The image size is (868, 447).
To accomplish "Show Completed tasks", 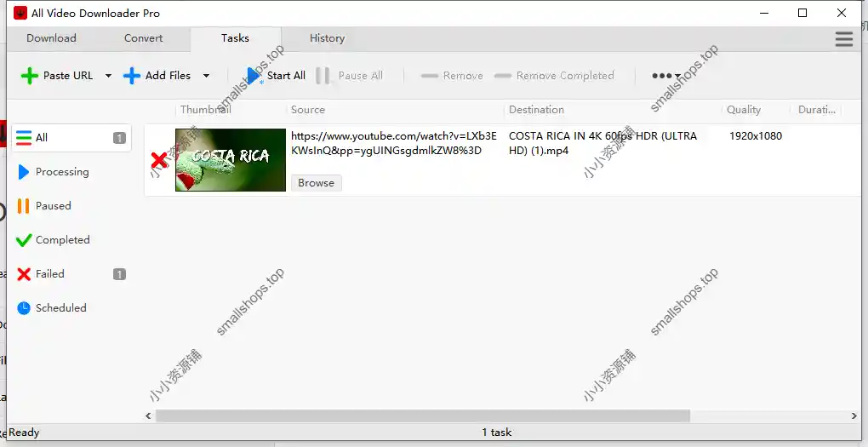I will (x=71, y=240).
